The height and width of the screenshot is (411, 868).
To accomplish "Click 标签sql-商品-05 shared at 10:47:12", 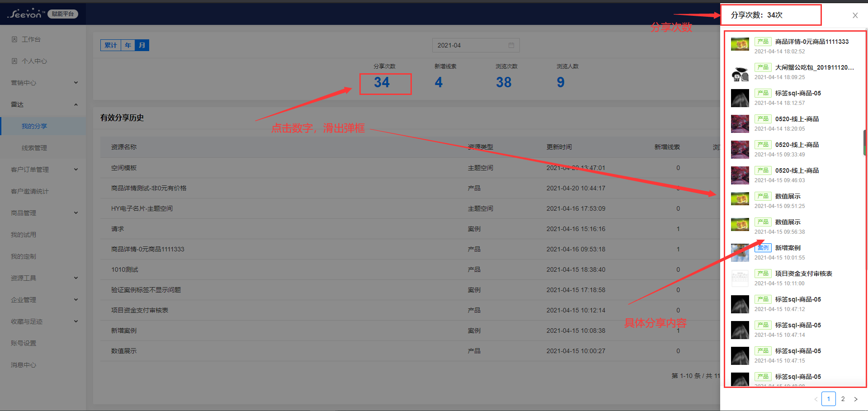I will (798, 299).
